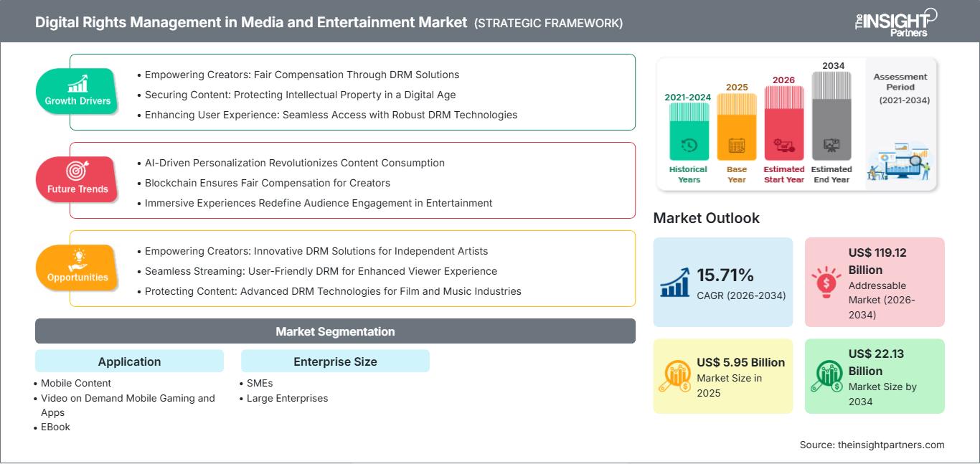Click 'Innovative DRM Solutions for Independent Artists' line

pyautogui.click(x=316, y=251)
